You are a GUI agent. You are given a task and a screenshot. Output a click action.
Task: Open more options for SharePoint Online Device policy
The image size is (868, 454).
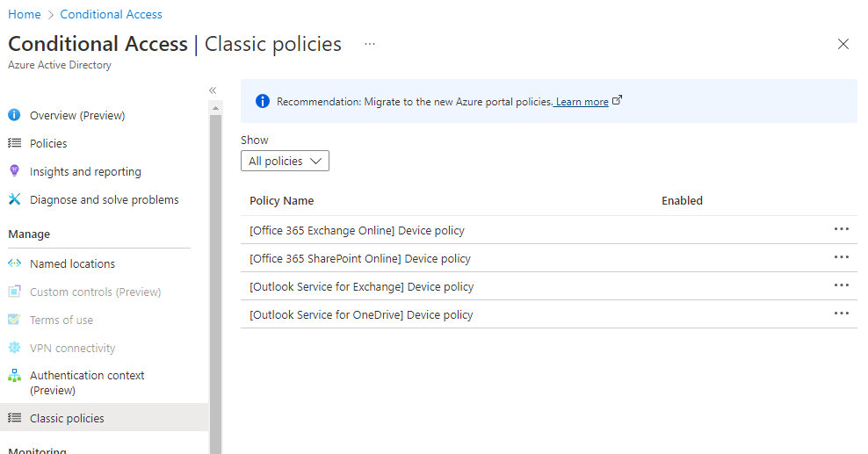point(841,257)
